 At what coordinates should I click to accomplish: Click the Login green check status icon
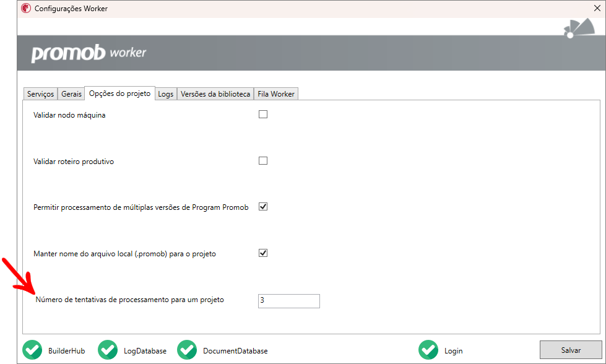coord(428,350)
